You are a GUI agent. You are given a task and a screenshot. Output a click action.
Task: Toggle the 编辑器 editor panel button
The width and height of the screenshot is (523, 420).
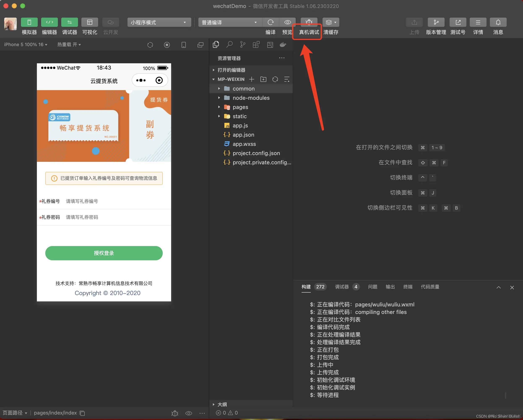tap(49, 22)
